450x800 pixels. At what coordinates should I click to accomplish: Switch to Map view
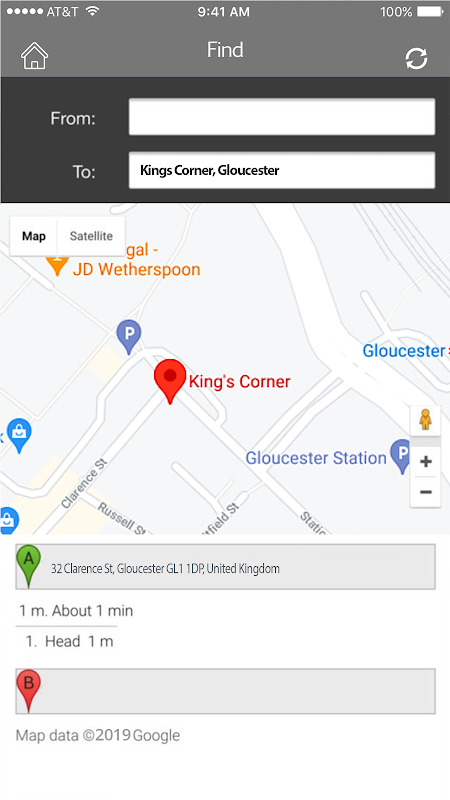tap(34, 236)
